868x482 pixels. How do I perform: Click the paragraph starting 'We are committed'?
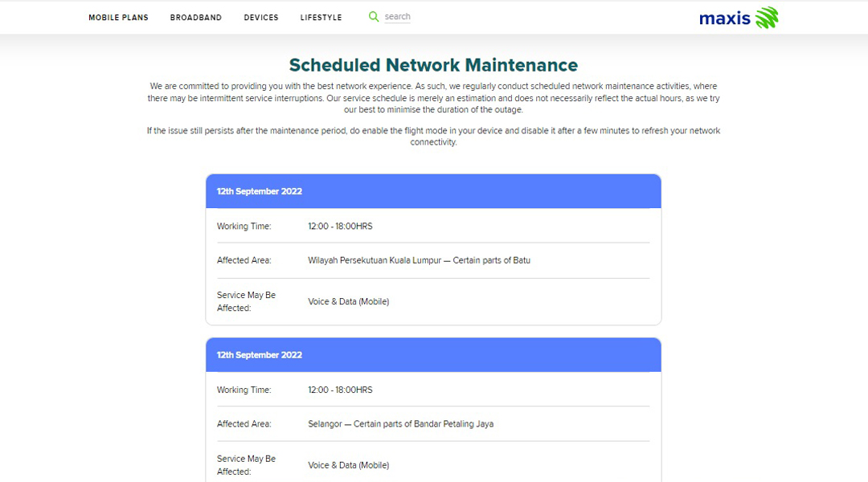tap(433, 98)
